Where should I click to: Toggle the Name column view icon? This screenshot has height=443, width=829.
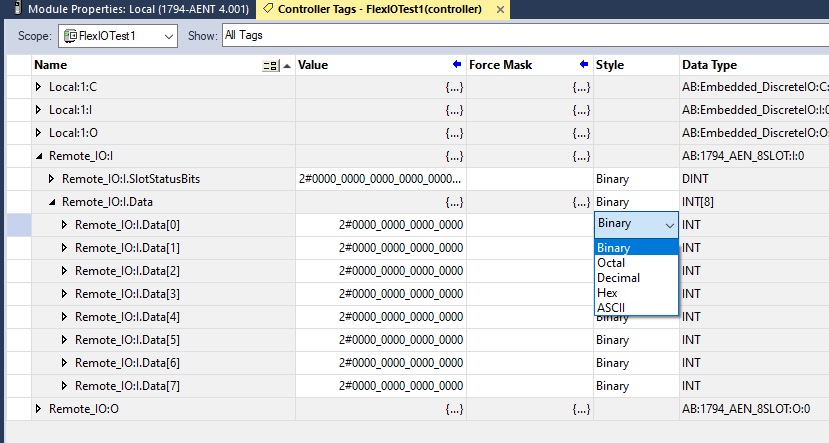point(271,66)
